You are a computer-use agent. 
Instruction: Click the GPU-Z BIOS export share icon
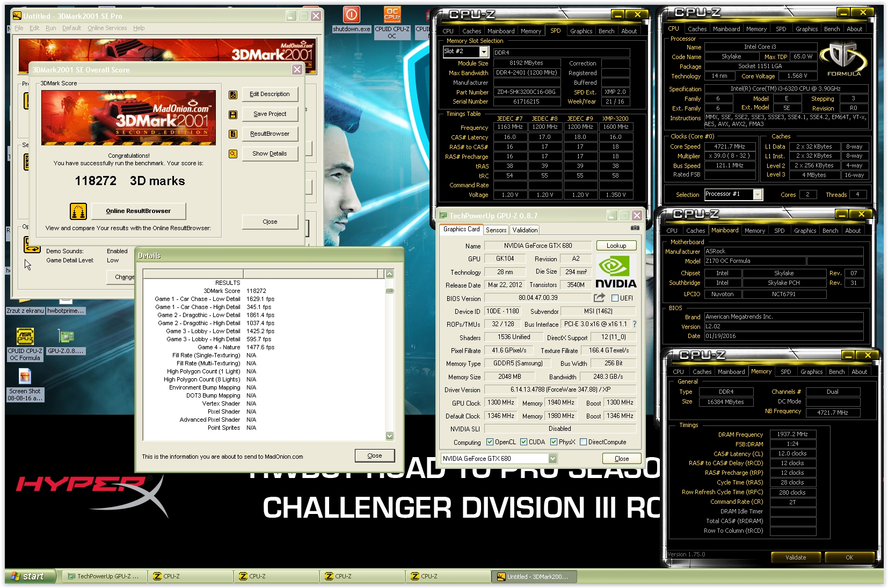point(599,298)
